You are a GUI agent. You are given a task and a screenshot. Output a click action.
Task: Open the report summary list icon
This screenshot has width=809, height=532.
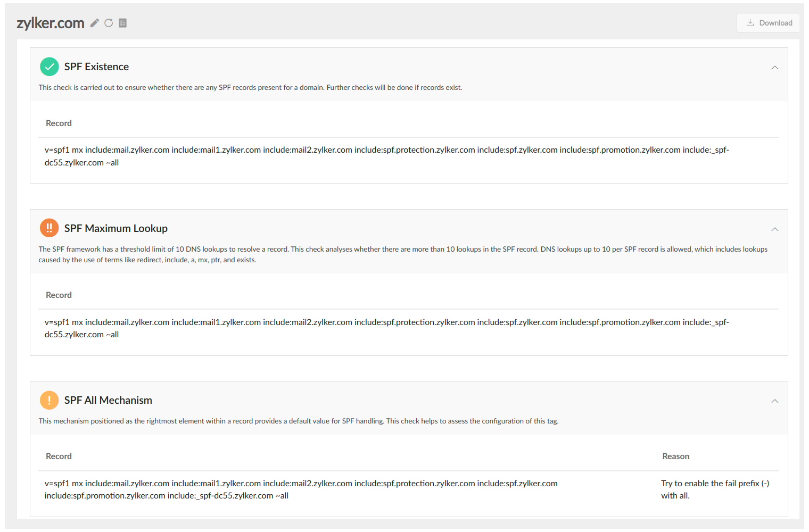tap(123, 23)
